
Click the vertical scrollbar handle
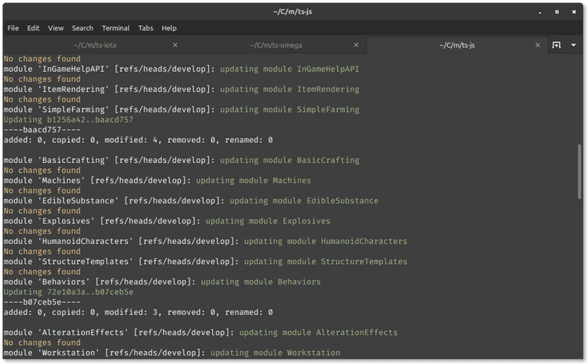coord(579,171)
